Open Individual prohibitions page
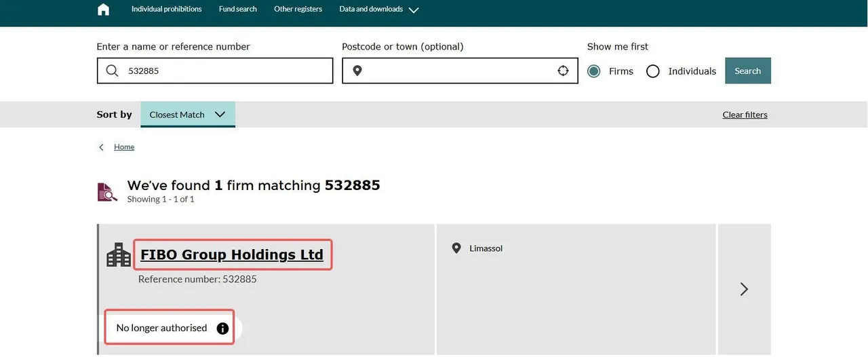Image resolution: width=868 pixels, height=357 pixels. [x=167, y=9]
